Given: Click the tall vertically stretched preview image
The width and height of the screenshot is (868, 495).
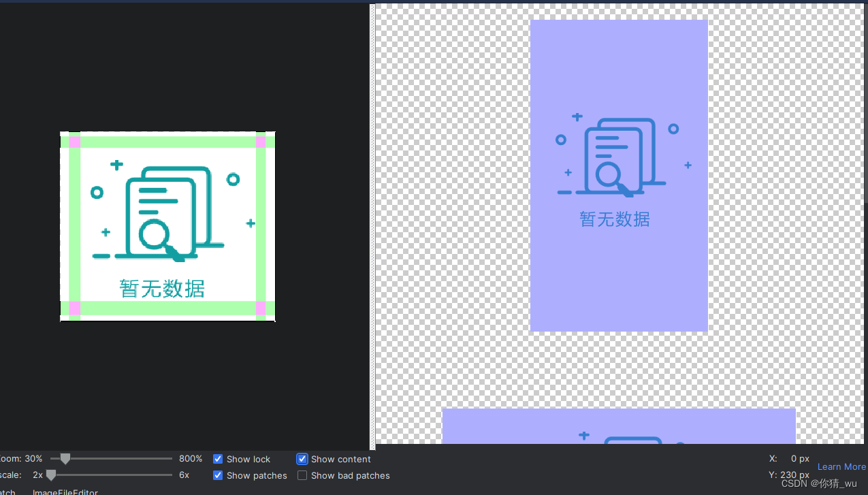Looking at the screenshot, I should 619,176.
